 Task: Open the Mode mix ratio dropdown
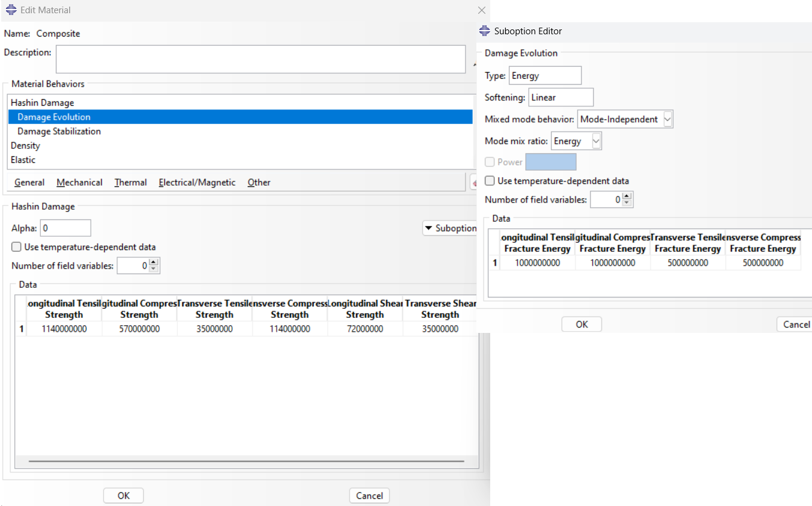pos(595,141)
